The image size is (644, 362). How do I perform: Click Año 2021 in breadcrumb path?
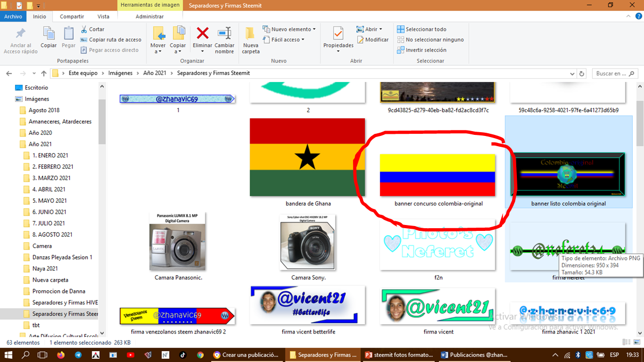(155, 73)
